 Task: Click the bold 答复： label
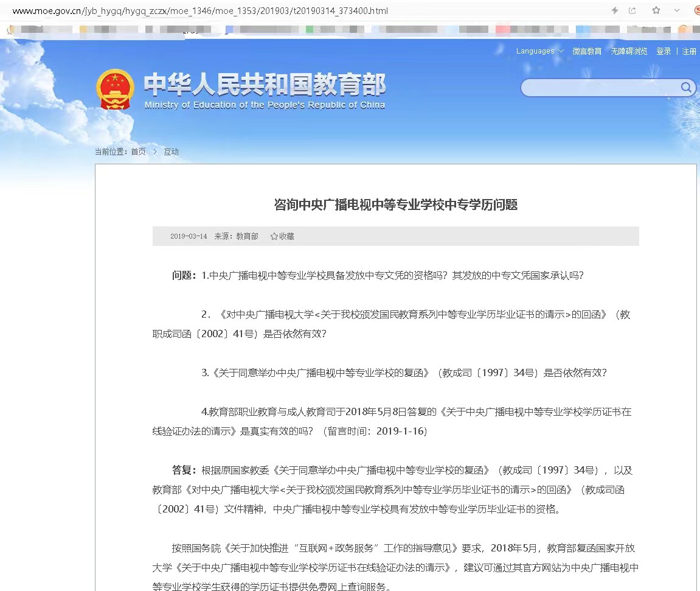point(184,470)
